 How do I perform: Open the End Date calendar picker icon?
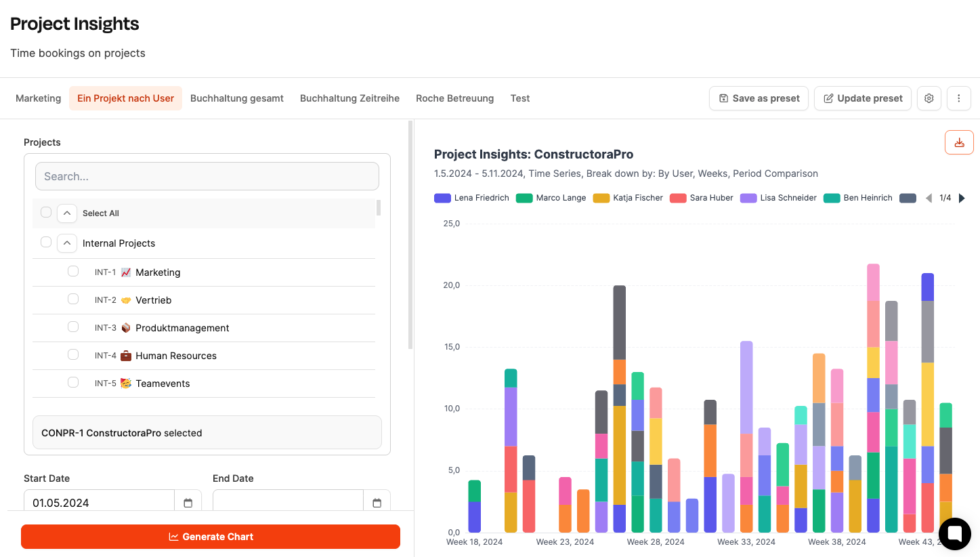click(377, 503)
